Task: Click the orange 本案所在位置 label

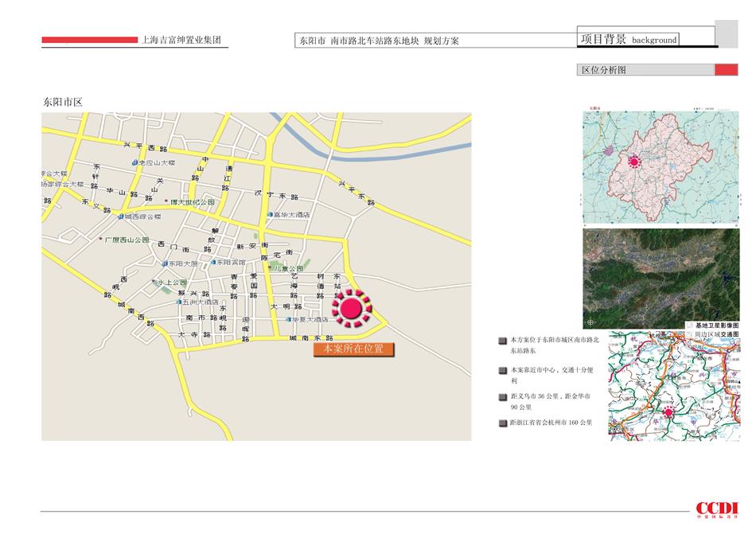Action: (x=353, y=349)
